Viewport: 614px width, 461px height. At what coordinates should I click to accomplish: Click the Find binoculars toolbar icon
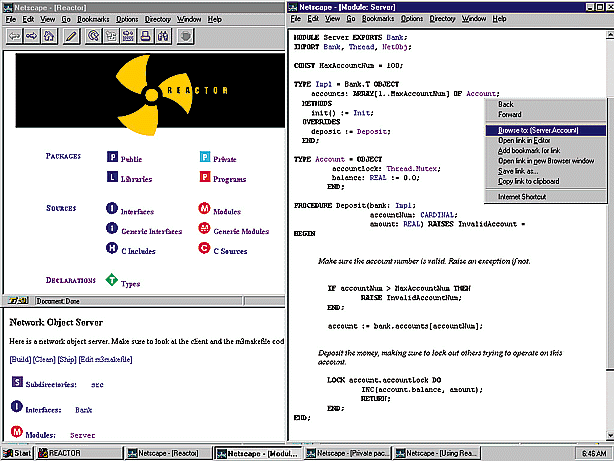coord(163,36)
